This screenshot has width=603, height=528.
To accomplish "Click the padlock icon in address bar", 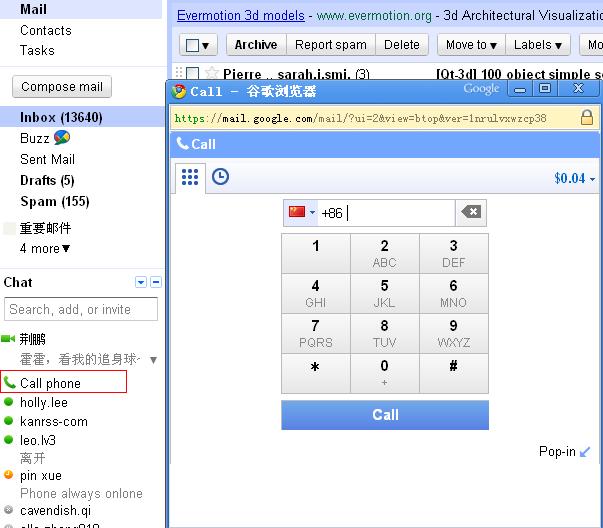I will pyautogui.click(x=586, y=118).
